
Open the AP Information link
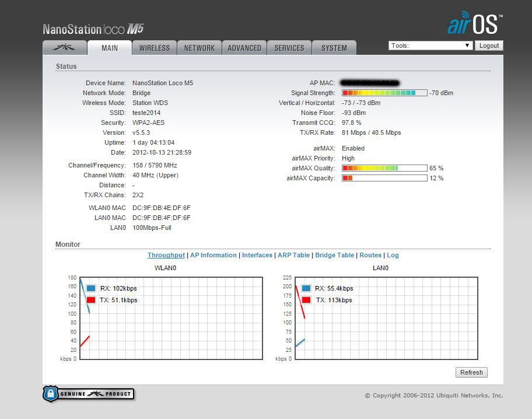(213, 255)
